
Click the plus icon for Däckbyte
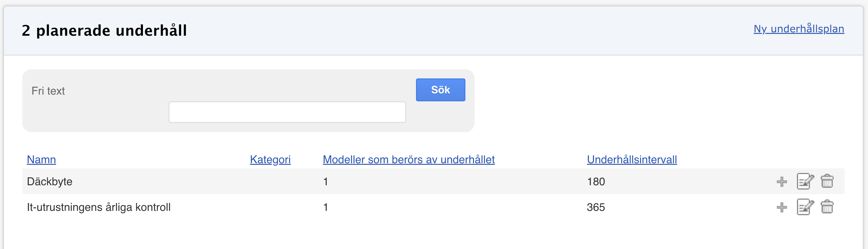[x=781, y=182]
